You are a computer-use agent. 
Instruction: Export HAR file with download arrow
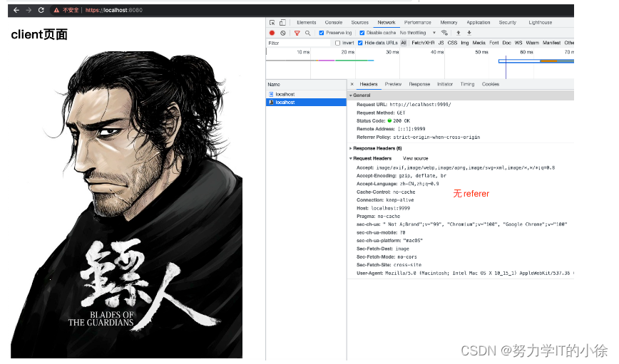tap(469, 33)
